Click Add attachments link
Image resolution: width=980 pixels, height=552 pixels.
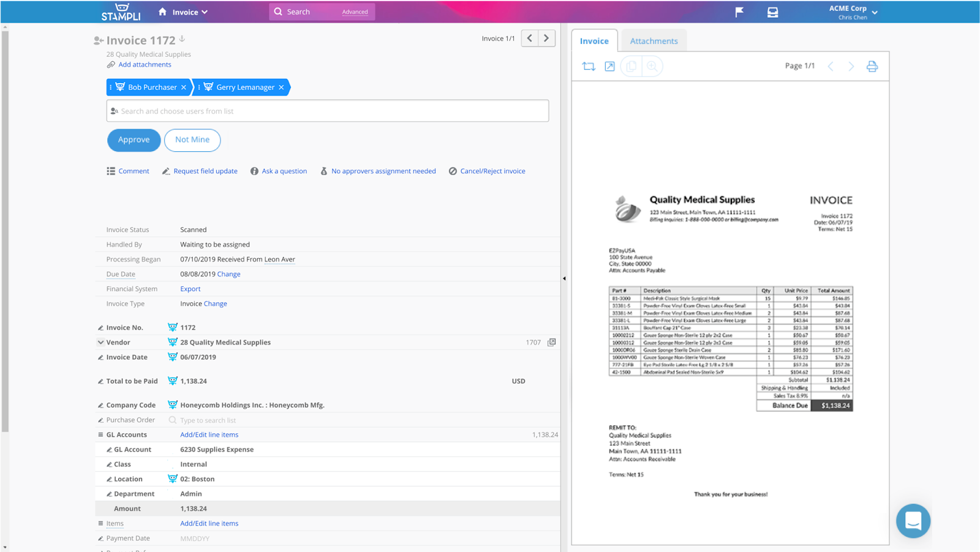145,64
